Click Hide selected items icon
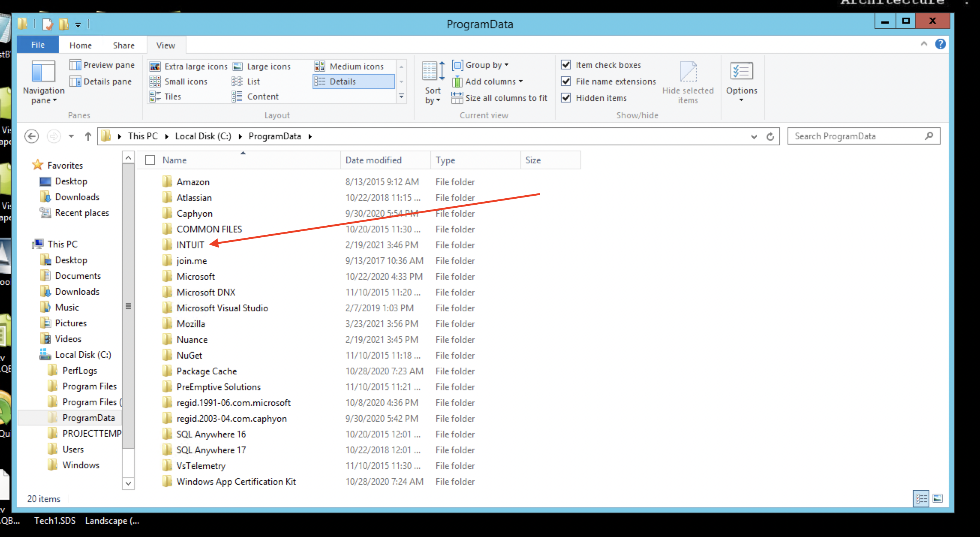980x537 pixels. (x=688, y=71)
